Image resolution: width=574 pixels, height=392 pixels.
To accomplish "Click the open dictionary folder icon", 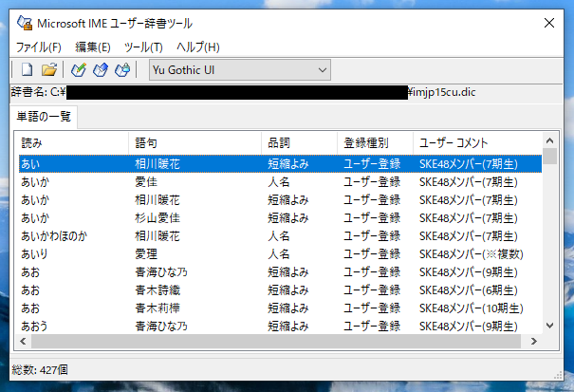I will [x=49, y=69].
